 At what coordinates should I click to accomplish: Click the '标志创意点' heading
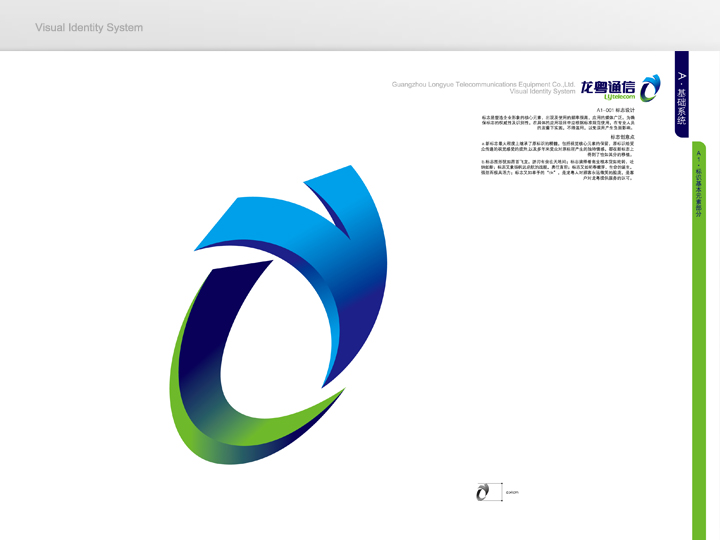click(x=622, y=137)
